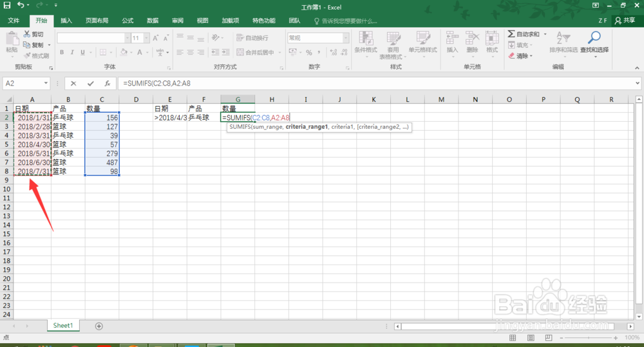
Task: Click the comma style icon
Action: tap(319, 53)
